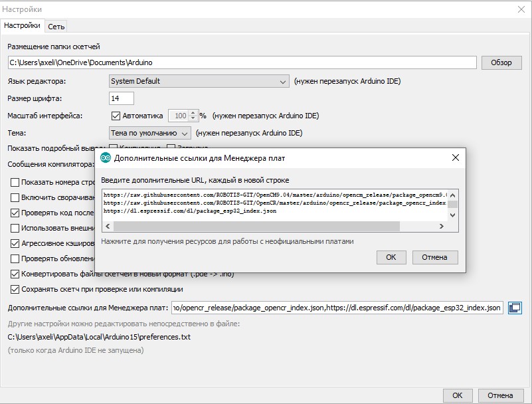Increase interface scale with spinner up arrow
This screenshot has width=532, height=404.
coord(193,112)
